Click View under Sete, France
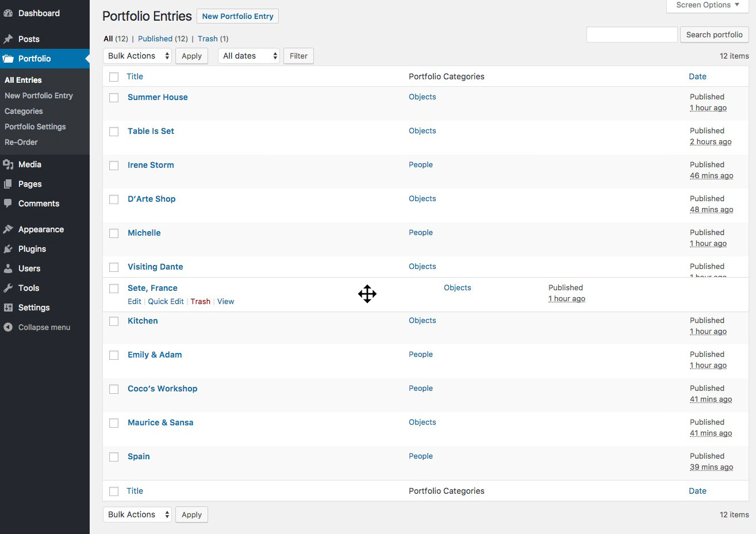The image size is (756, 534). [225, 301]
